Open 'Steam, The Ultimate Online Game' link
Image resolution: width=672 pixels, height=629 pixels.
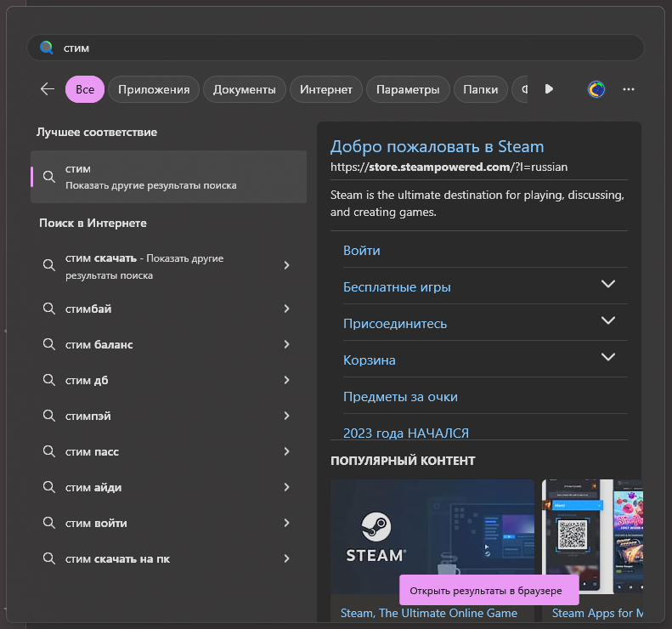coord(429,613)
